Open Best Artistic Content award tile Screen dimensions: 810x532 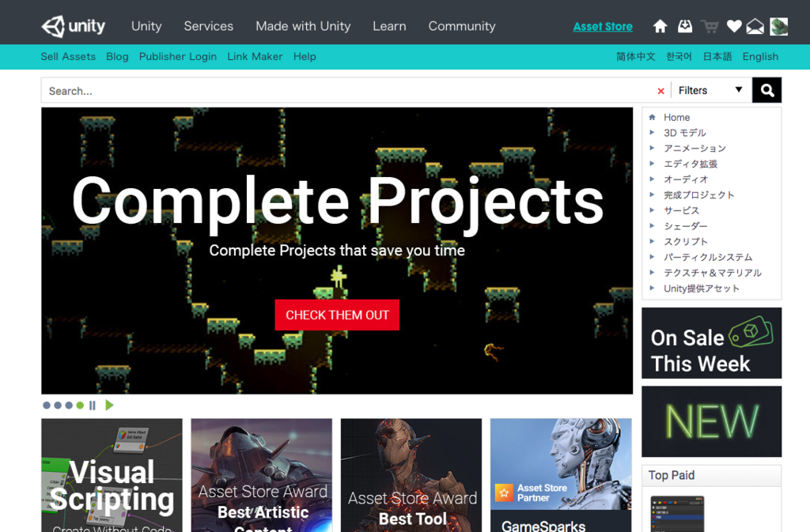coord(261,475)
